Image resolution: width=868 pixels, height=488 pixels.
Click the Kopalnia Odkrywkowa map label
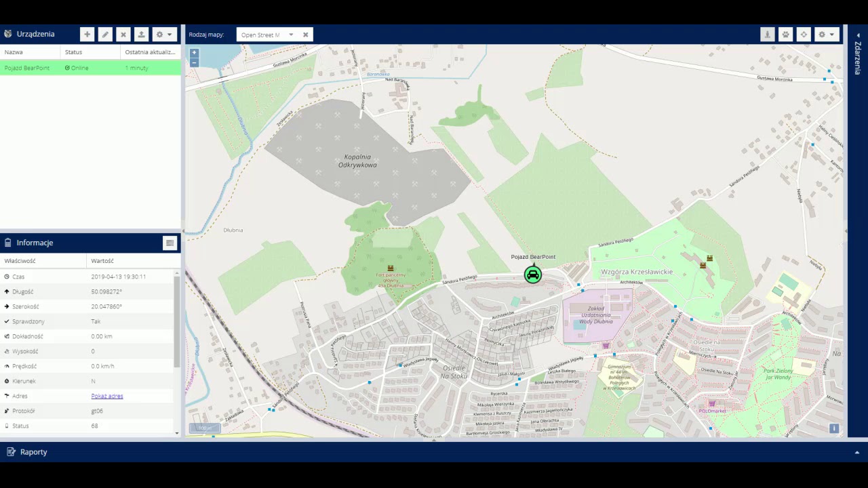(357, 161)
